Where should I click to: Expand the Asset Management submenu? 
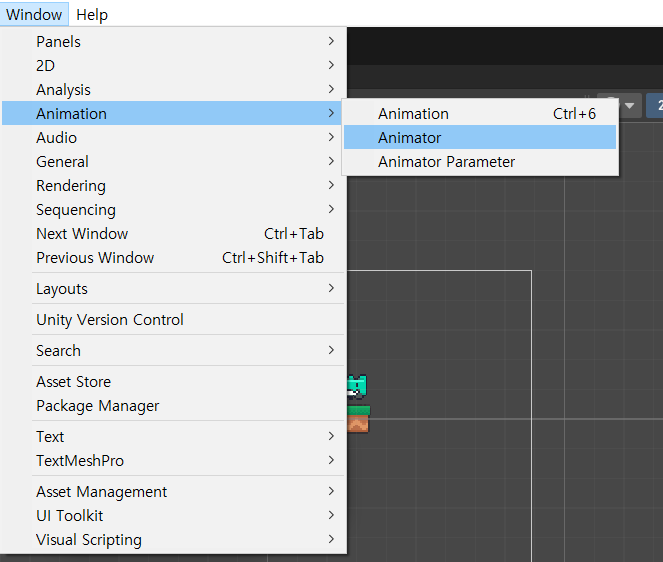tap(173, 491)
